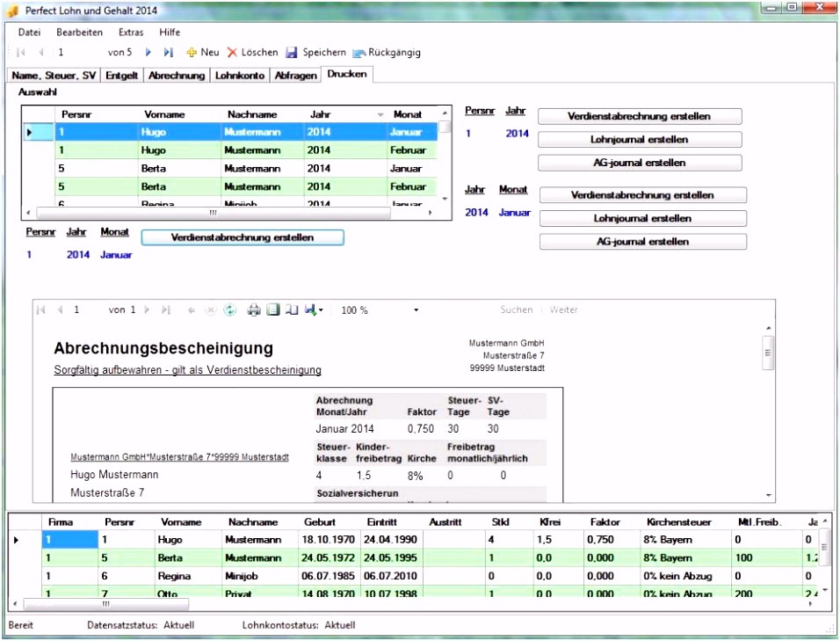The width and height of the screenshot is (840, 641).
Task: Go to next page in report viewer
Action: click(x=147, y=310)
